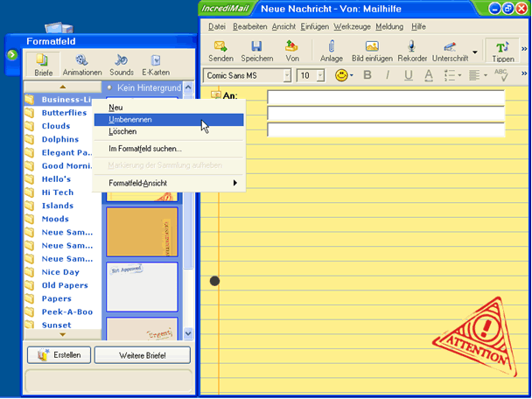This screenshot has height=399, width=532.
Task: Open the Datei menu
Action: (217, 26)
